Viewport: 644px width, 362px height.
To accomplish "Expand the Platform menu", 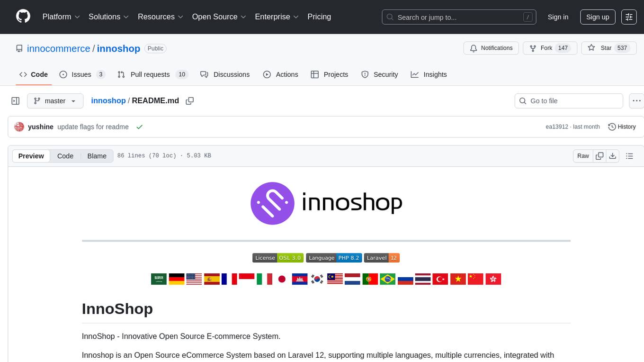I will (x=61, y=17).
